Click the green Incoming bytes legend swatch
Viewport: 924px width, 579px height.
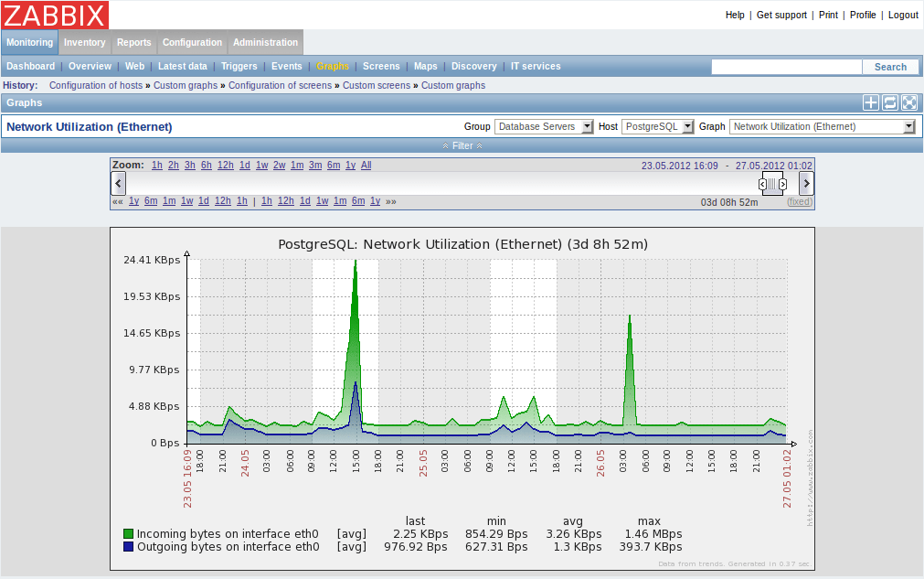[x=127, y=533]
